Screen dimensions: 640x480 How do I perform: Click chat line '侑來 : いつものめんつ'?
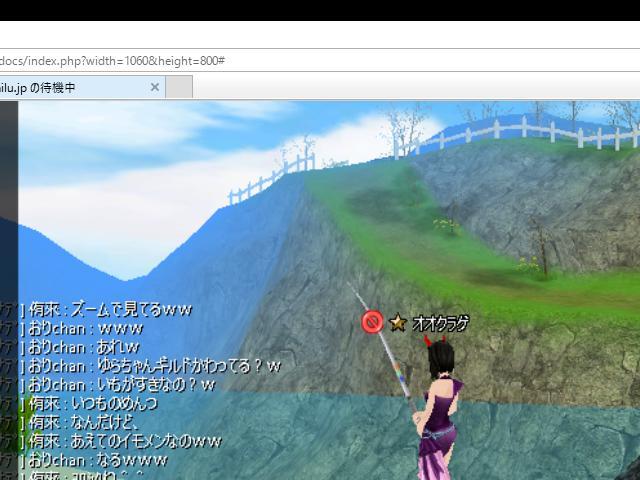(x=93, y=404)
